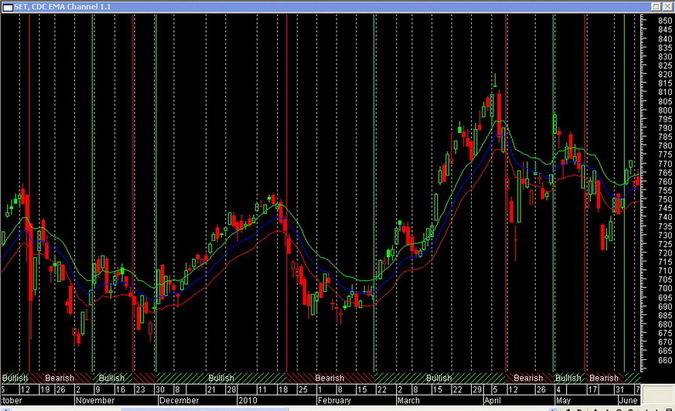The width and height of the screenshot is (675, 411).
Task: Click the Bullish ribbon segment above December
Action: tap(222, 378)
